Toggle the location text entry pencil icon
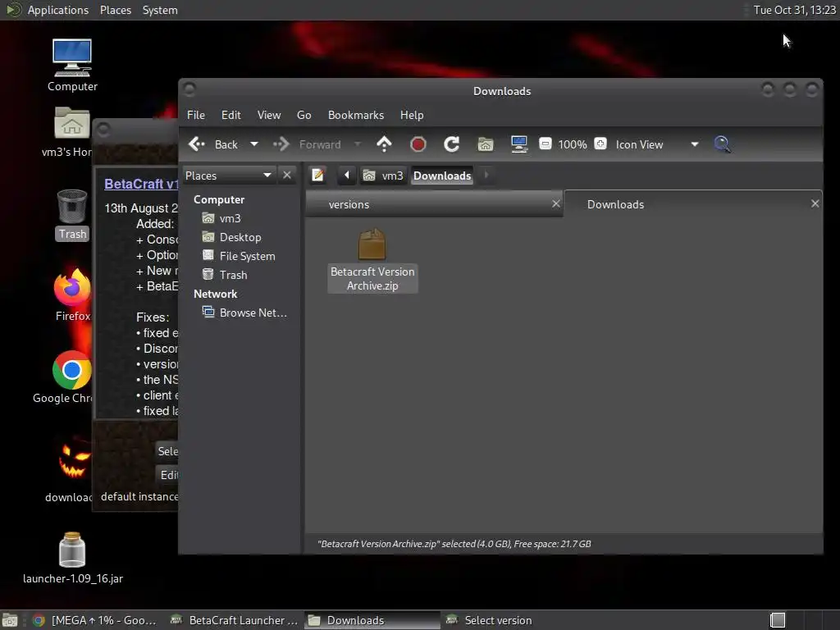The height and width of the screenshot is (630, 840). coord(317,176)
